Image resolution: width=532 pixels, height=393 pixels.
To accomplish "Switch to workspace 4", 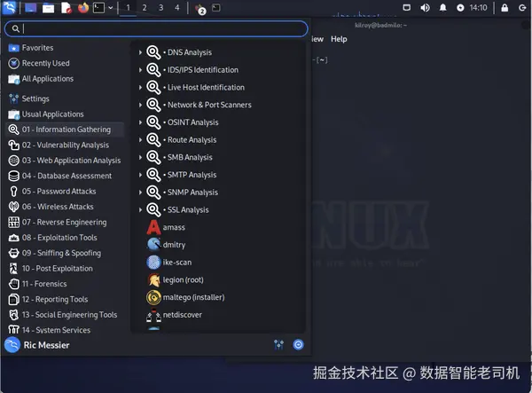I will pyautogui.click(x=177, y=7).
